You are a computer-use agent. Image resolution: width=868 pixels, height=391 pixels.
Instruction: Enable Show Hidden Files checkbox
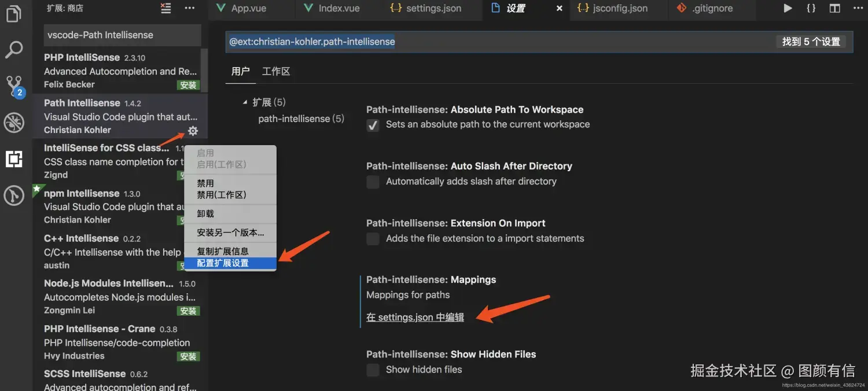[373, 370]
